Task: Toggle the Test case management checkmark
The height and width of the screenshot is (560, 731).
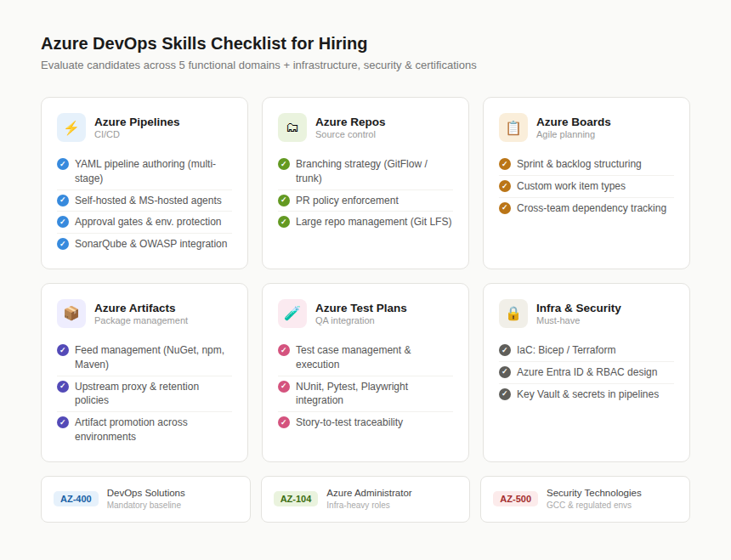Action: [284, 350]
